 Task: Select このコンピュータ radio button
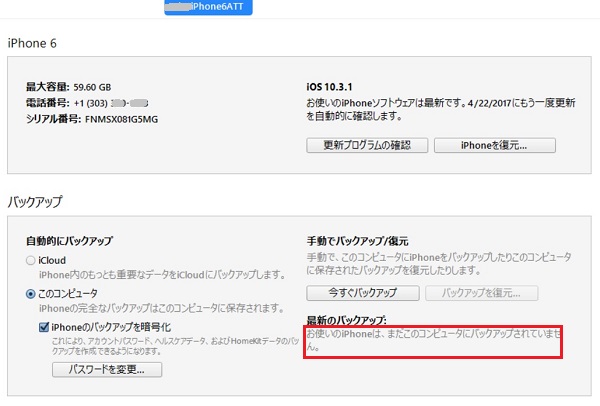[31, 294]
